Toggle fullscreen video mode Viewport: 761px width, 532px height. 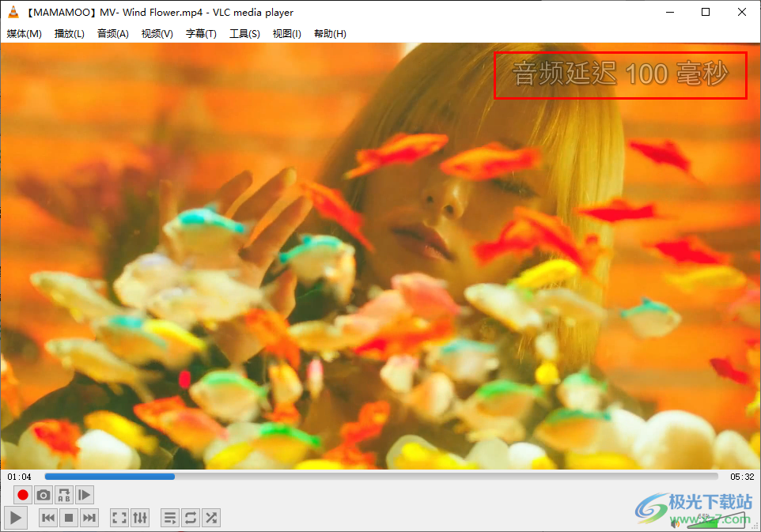(119, 518)
